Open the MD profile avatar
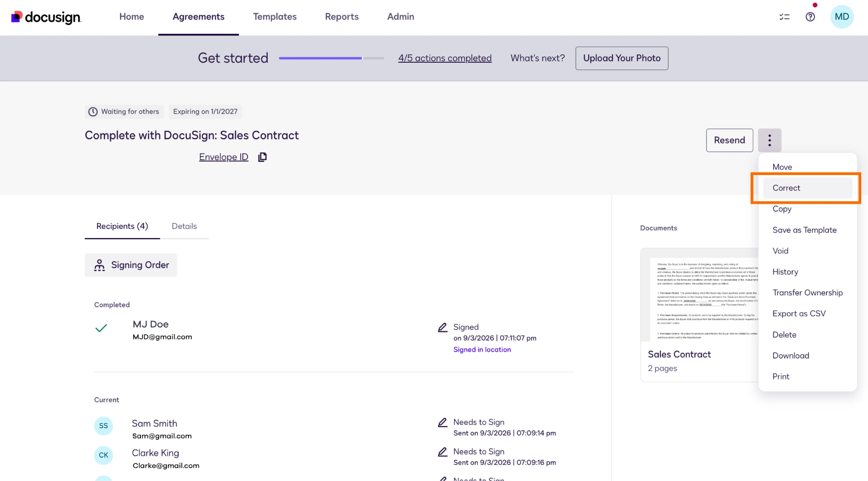868x481 pixels. point(842,17)
